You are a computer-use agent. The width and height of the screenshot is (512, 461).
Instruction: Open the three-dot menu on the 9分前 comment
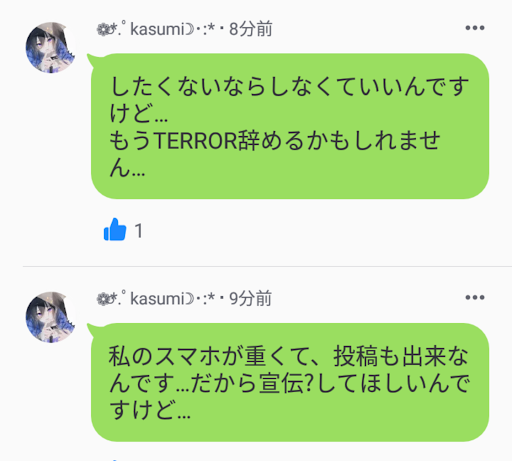click(x=475, y=297)
